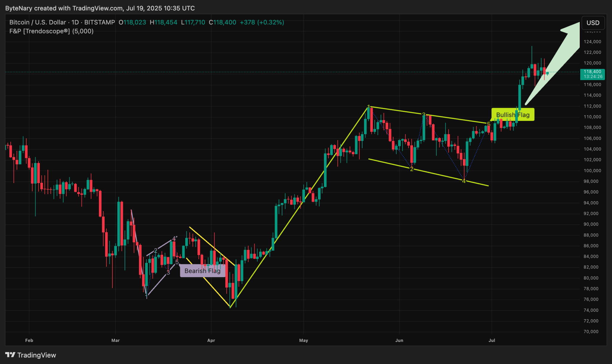This screenshot has width=612, height=364.
Task: Select the USD currency button
Action: pos(593,22)
